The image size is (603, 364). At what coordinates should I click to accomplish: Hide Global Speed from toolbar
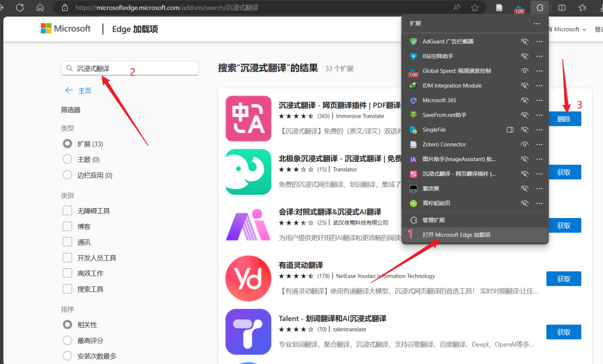click(524, 71)
